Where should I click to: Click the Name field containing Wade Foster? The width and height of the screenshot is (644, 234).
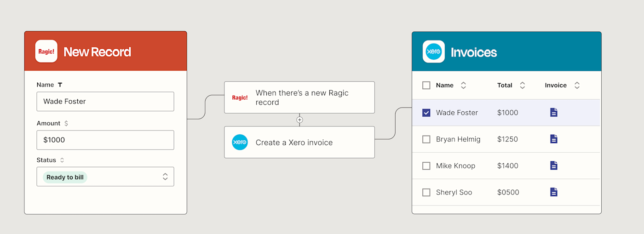(x=105, y=102)
